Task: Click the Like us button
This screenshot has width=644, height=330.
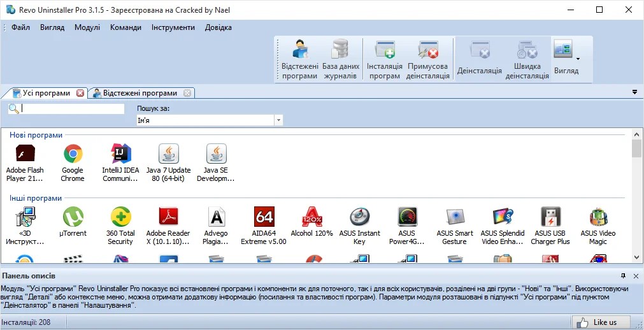Action: pos(601,322)
